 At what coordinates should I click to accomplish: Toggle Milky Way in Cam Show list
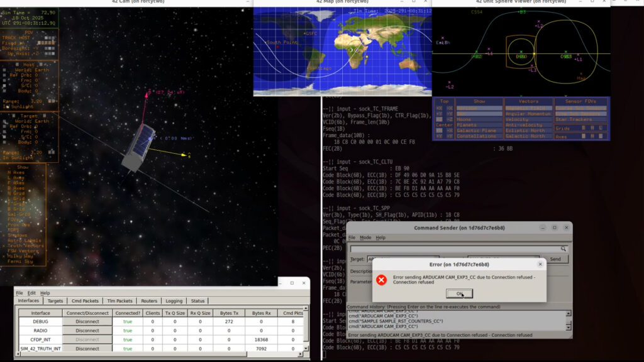[19, 256]
